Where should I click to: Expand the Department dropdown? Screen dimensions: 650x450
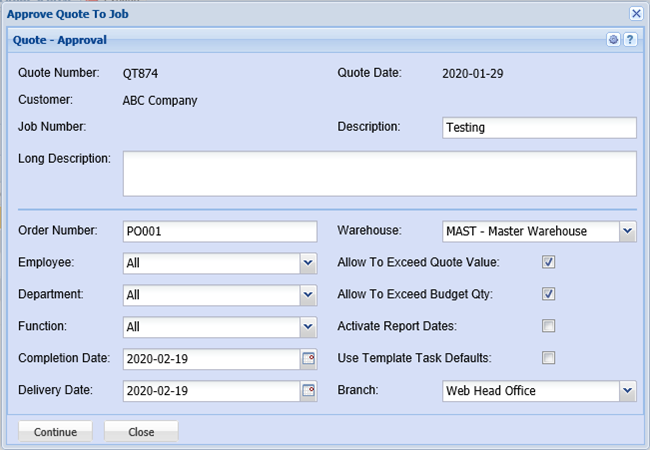(x=308, y=295)
